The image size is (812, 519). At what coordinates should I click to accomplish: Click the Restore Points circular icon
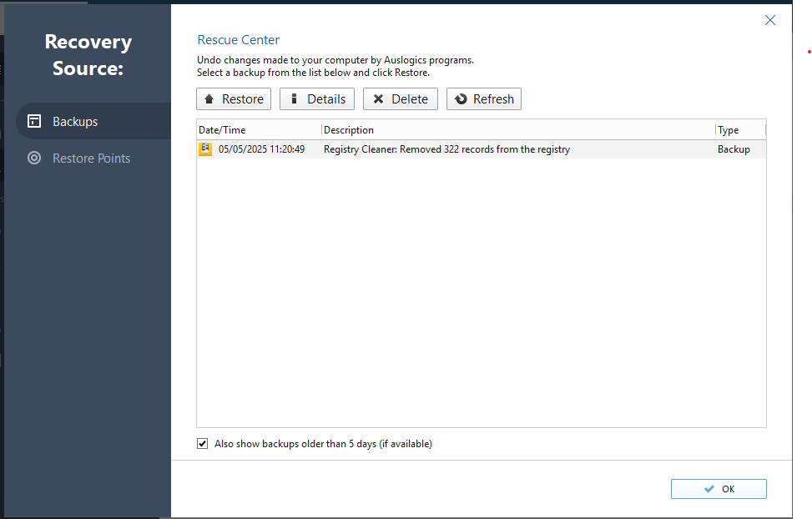click(34, 158)
